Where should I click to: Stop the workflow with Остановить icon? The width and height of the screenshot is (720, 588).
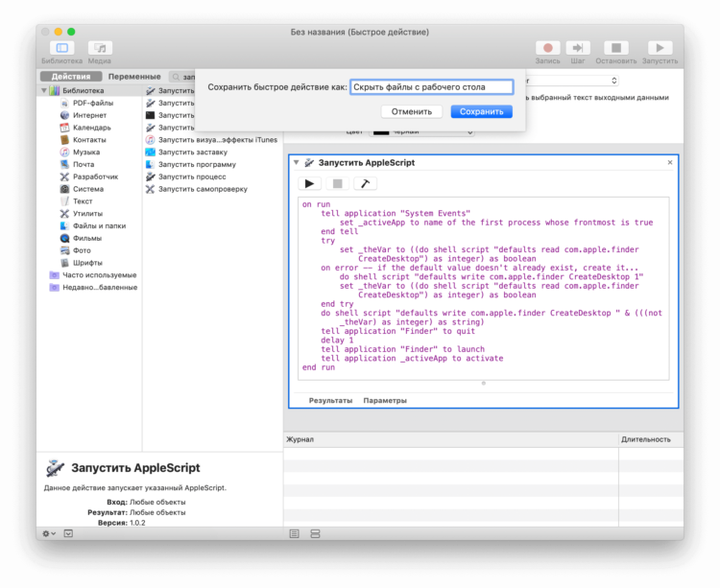pos(615,48)
